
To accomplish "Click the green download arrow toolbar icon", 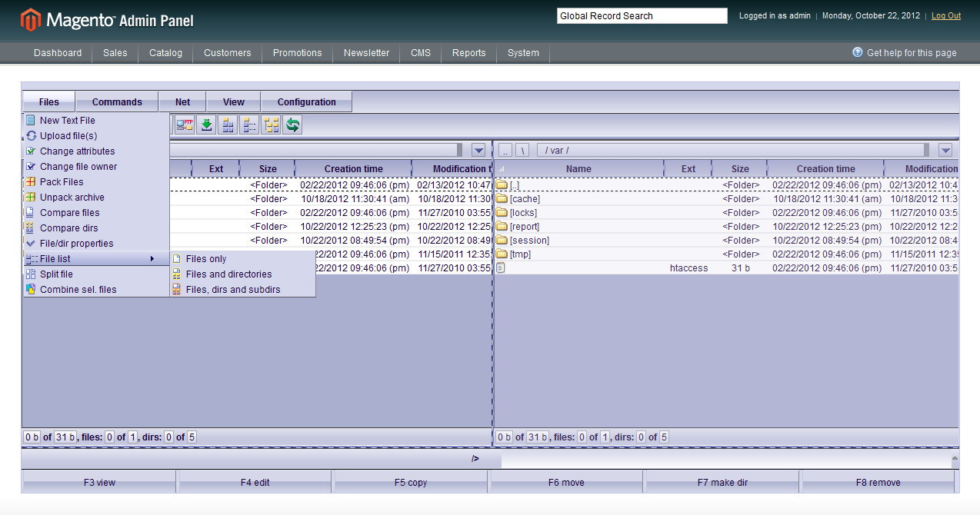I will [206, 125].
